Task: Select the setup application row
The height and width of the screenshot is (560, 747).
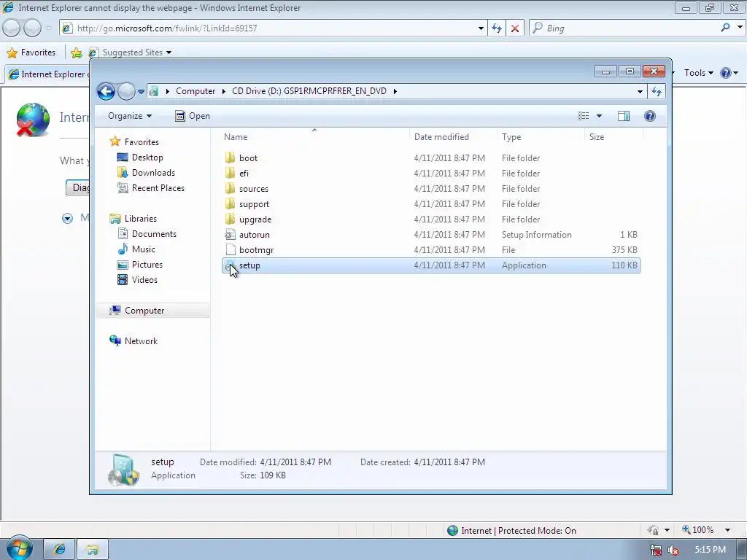Action: pos(430,265)
